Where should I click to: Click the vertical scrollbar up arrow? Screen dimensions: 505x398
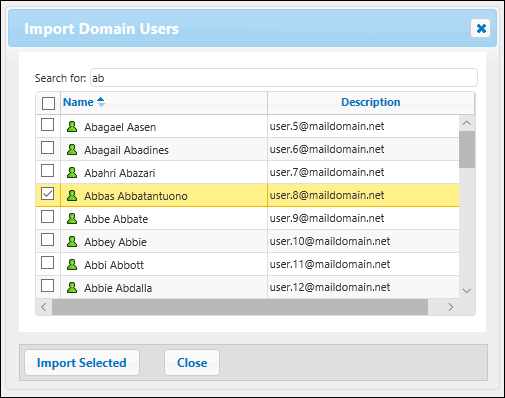pos(467,123)
